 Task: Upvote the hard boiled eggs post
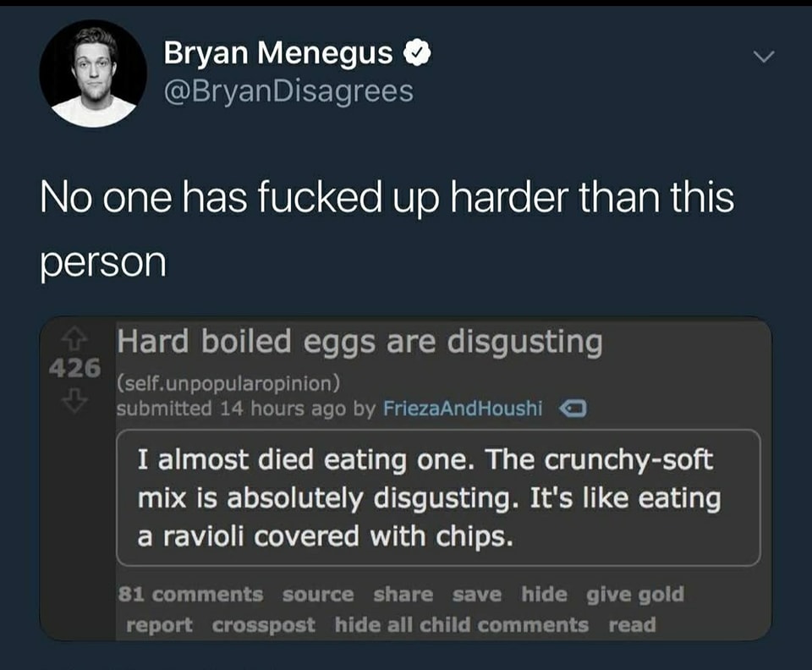pyautogui.click(x=76, y=338)
